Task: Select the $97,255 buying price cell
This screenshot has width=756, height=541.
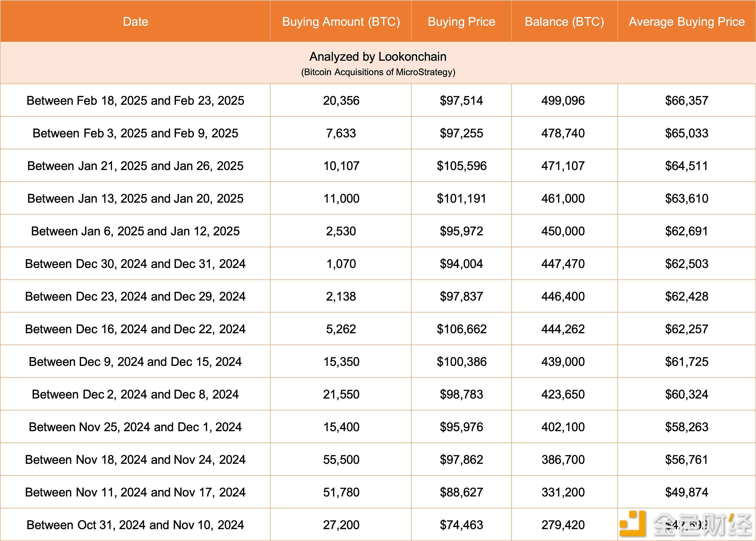Action: click(x=461, y=133)
